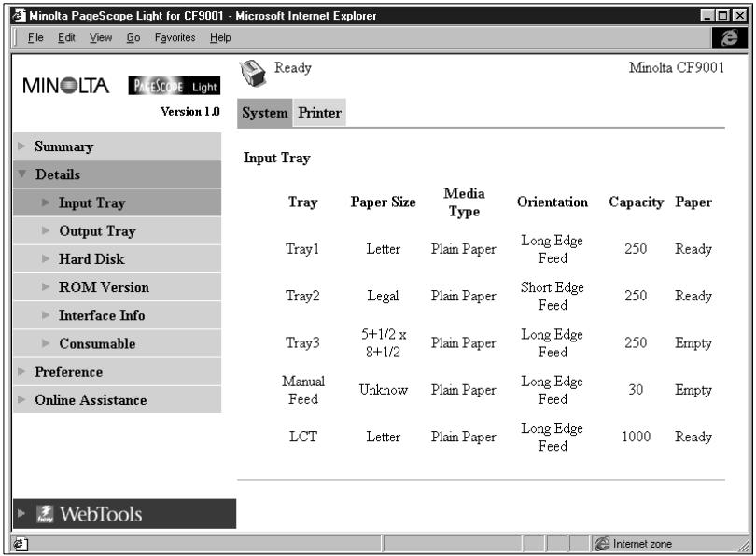
Task: Click the Unknow paper size cell
Action: pos(384,390)
